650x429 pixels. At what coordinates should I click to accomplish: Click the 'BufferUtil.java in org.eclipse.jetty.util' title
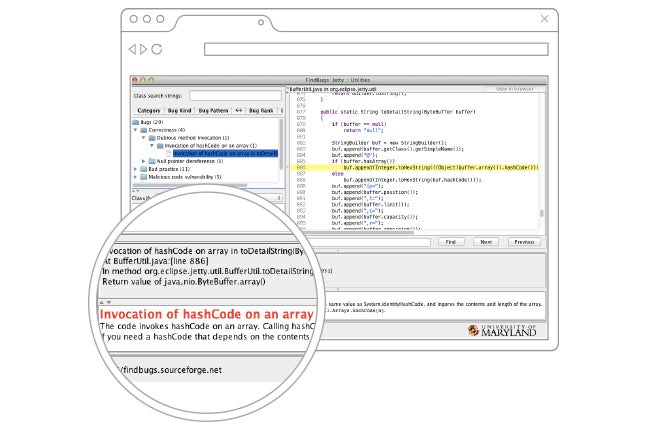[x=333, y=89]
